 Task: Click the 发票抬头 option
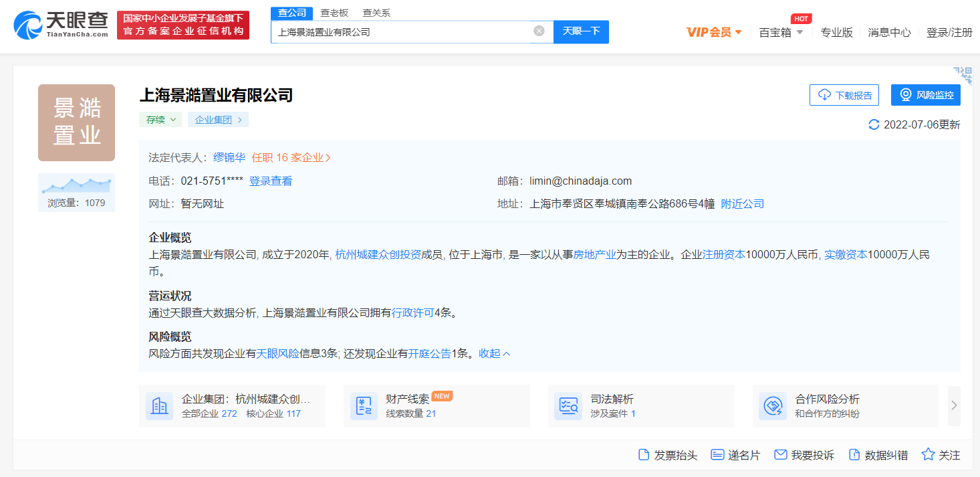pyautogui.click(x=668, y=455)
